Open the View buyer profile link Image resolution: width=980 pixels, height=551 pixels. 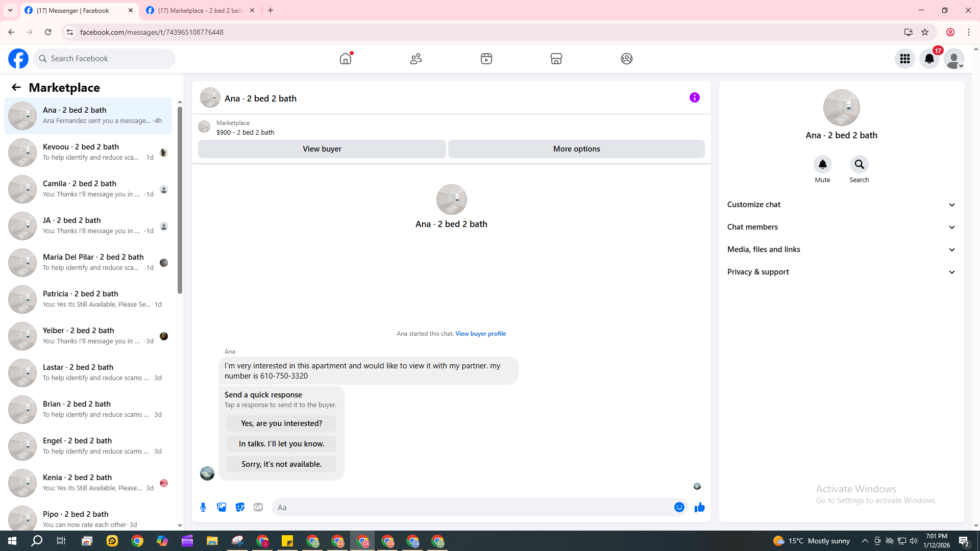pyautogui.click(x=480, y=334)
